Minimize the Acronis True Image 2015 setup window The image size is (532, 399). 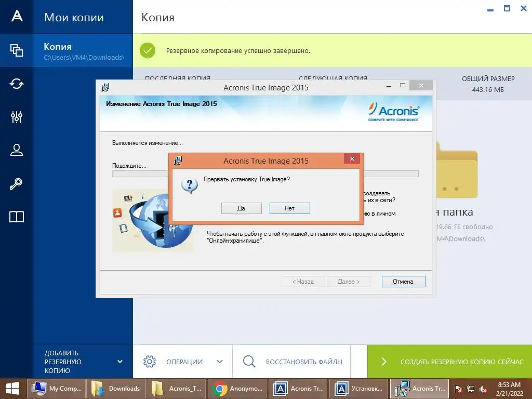[389, 86]
